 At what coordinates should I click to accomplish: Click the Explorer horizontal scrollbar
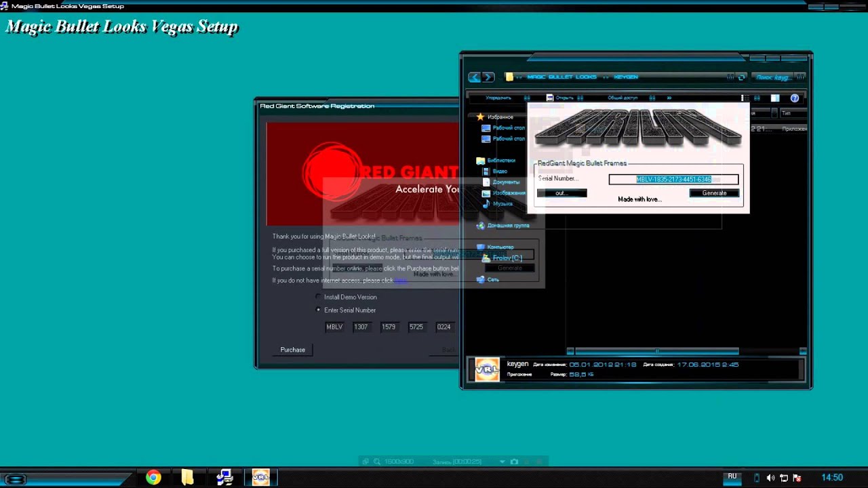[656, 351]
